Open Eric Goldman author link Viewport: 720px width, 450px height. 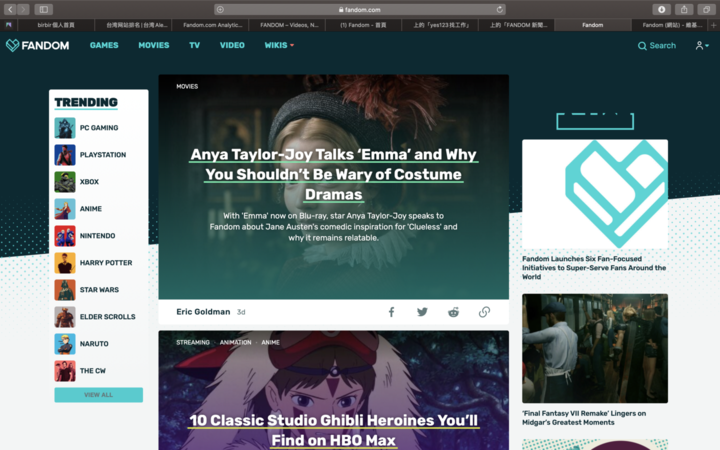[203, 312]
